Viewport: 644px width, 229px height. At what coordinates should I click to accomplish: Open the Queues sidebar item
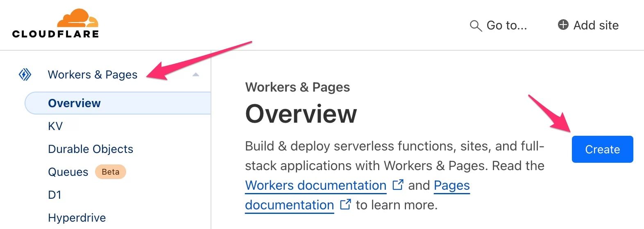(68, 172)
